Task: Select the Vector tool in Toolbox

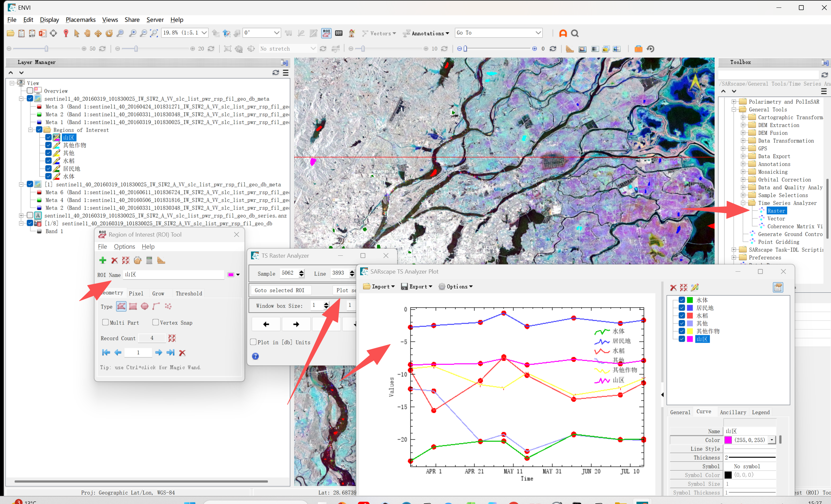Action: pos(776,218)
